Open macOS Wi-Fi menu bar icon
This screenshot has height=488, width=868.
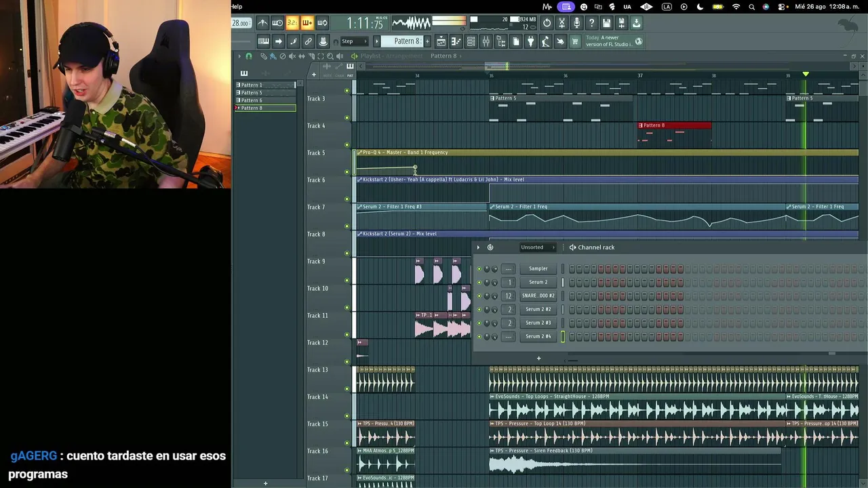point(736,7)
